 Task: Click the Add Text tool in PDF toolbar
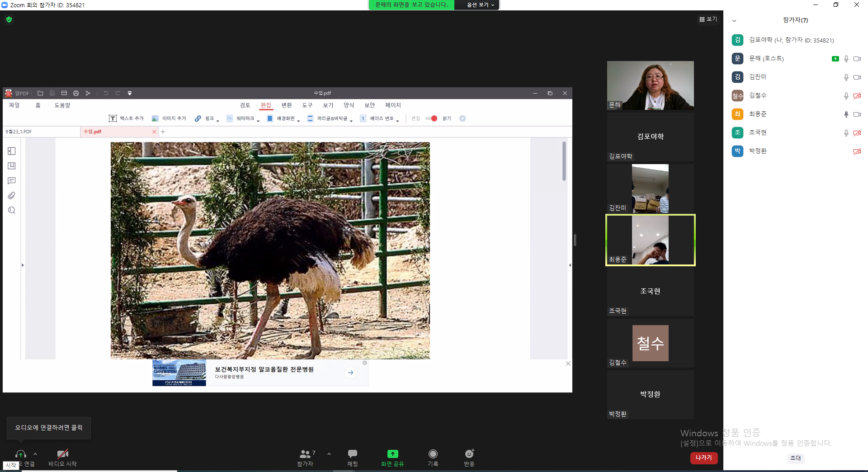(x=126, y=118)
